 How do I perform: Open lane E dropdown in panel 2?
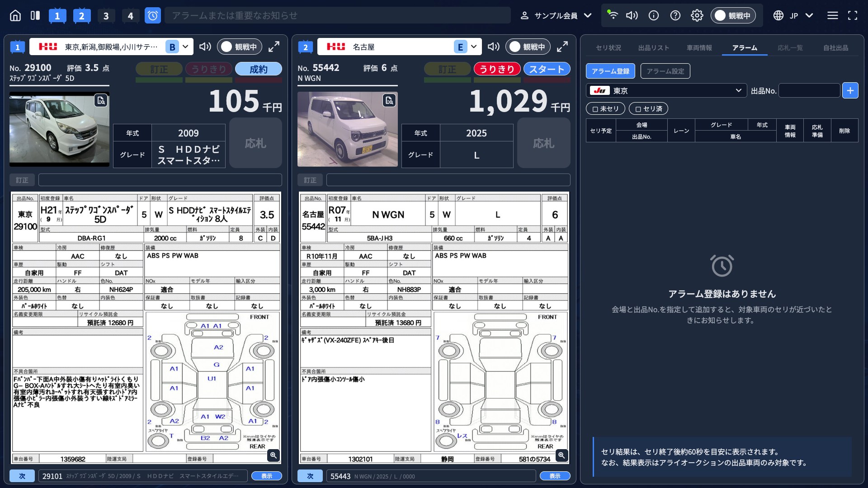tap(467, 47)
